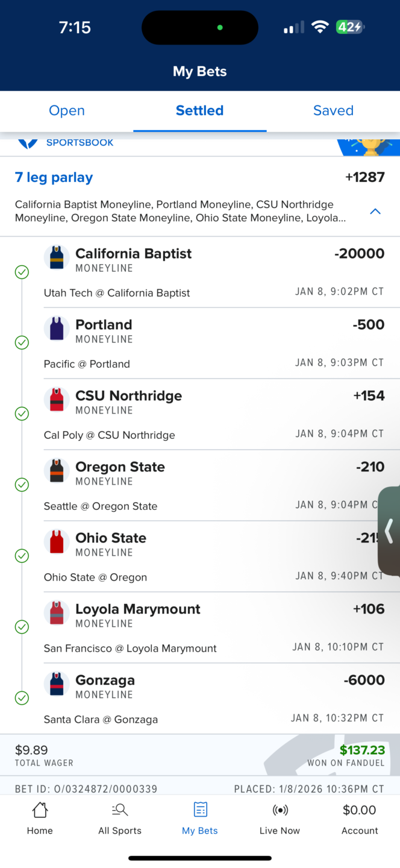
Task: Open All Sports search icon
Action: tap(120, 810)
